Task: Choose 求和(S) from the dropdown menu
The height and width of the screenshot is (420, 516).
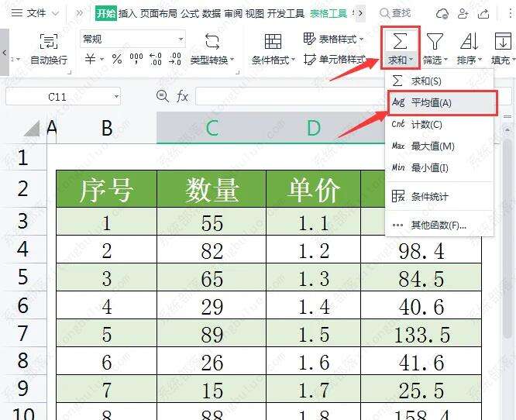Action: click(x=439, y=81)
